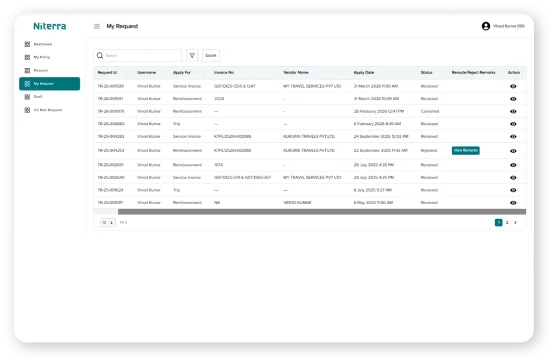Toggle the hamburger sidebar menu icon
Screen dimensions: 554x362
97,26
